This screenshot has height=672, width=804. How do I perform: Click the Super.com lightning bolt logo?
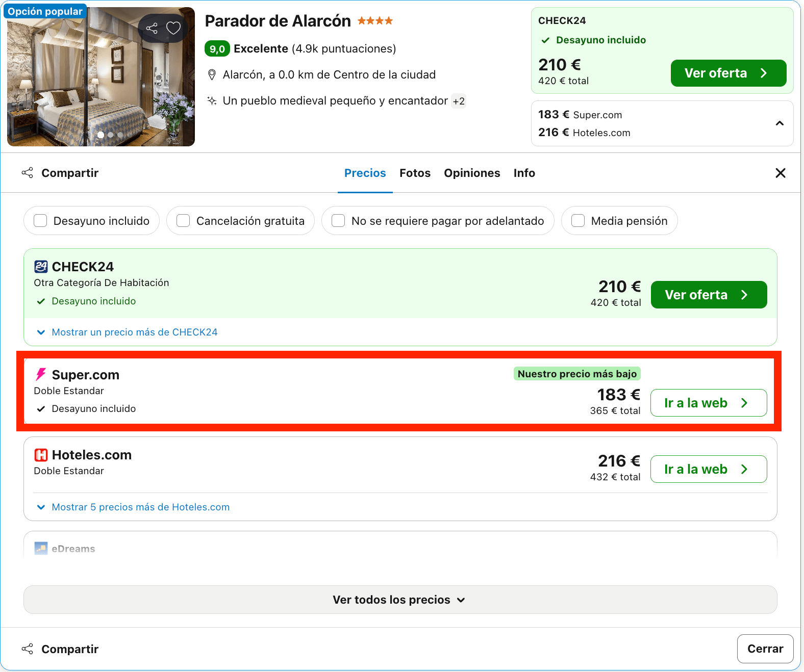[x=41, y=375]
